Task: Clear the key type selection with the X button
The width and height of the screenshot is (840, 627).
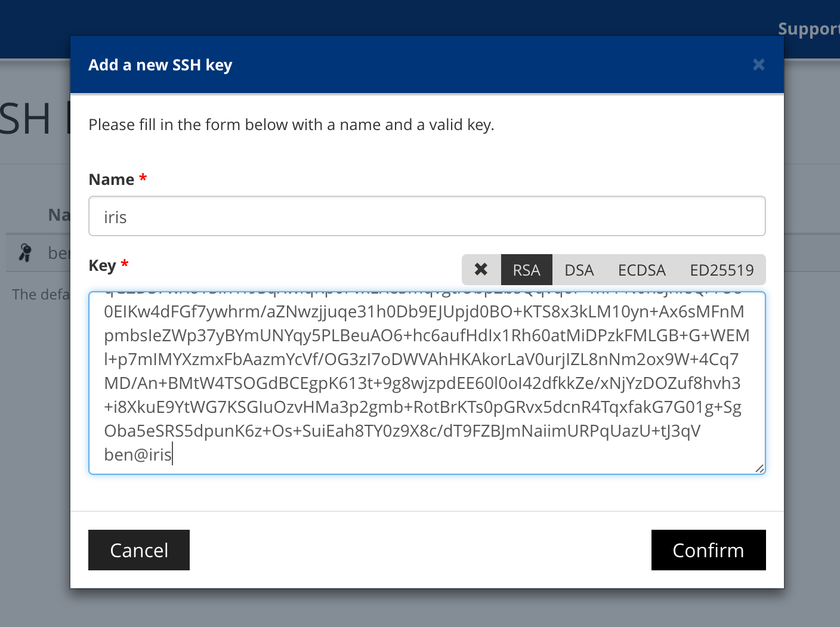Action: pos(481,270)
